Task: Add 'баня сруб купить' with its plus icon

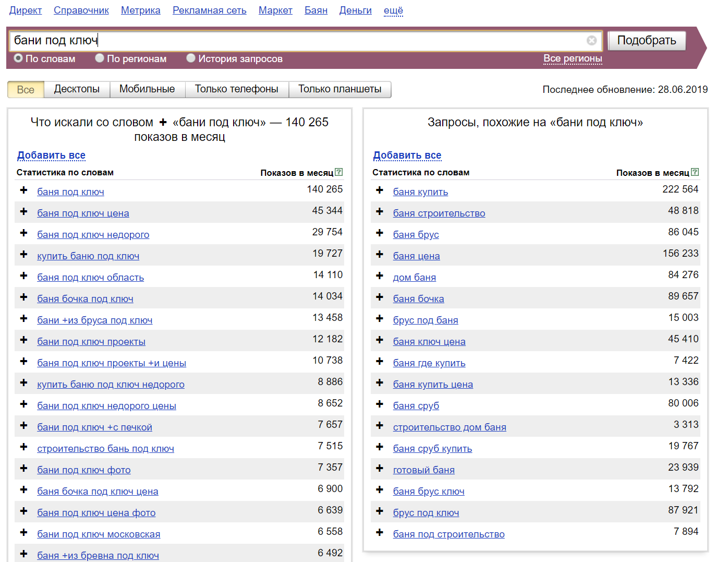Action: pos(380,447)
